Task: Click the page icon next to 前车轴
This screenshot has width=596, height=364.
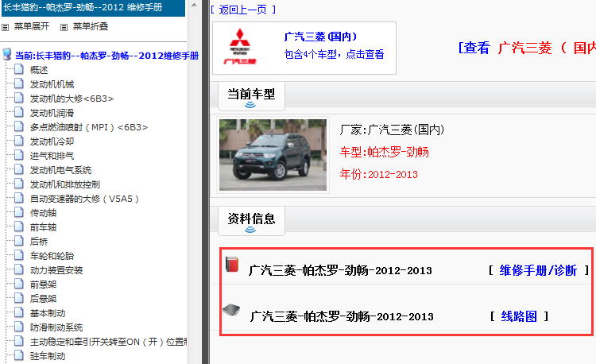Action: tap(19, 227)
